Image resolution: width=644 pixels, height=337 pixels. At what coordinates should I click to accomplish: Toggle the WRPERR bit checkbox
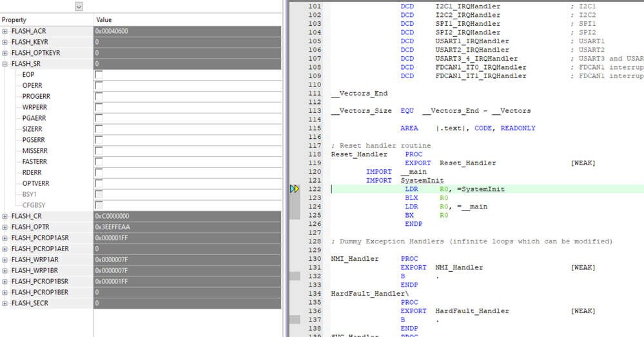point(99,107)
